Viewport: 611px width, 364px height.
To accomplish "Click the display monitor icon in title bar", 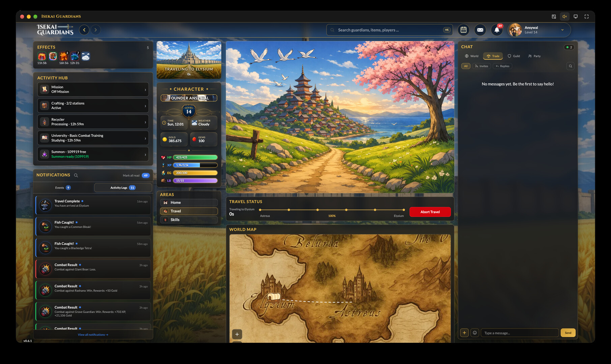I will click(x=576, y=17).
